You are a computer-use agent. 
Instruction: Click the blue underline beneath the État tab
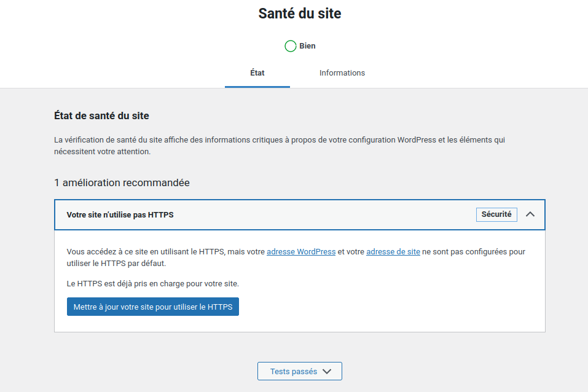(x=257, y=87)
